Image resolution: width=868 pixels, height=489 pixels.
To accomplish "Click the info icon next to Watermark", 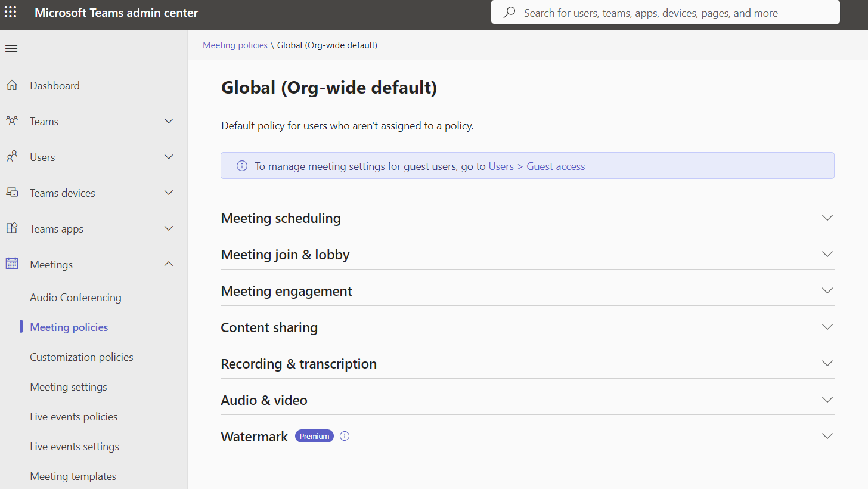I will point(345,436).
